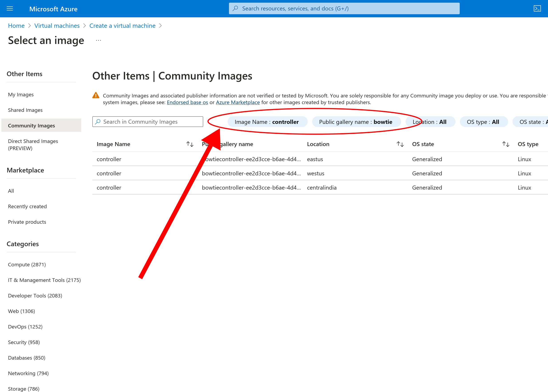
Task: Click the Image Name column header
Action: [x=113, y=144]
